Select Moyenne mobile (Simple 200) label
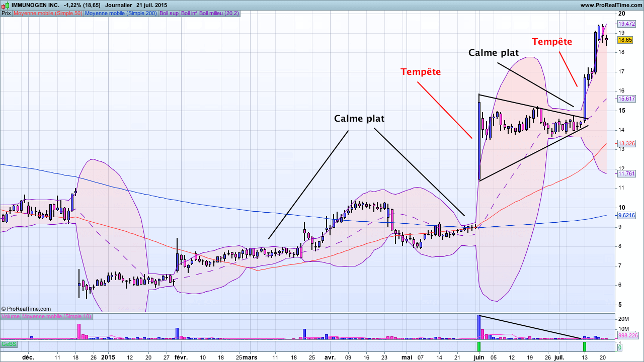644x362 pixels. 121,13
